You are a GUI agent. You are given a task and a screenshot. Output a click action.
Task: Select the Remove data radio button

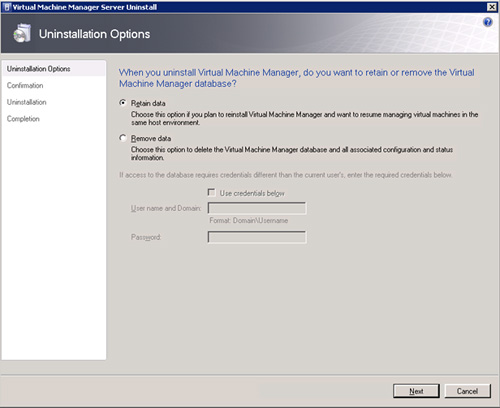point(123,138)
